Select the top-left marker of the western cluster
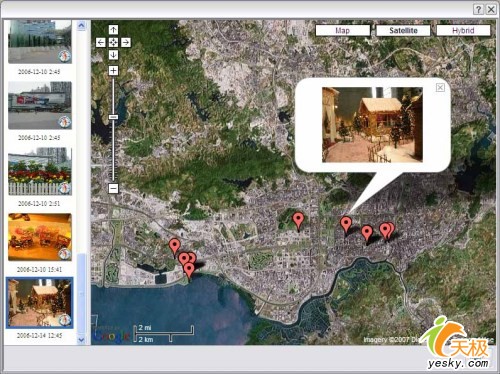 [x=174, y=247]
